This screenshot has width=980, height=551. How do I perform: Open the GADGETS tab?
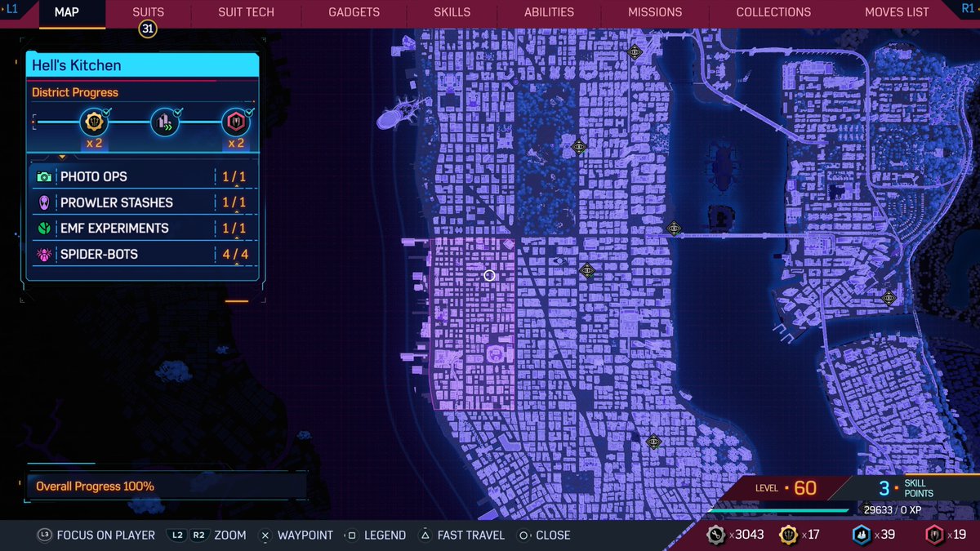click(x=354, y=12)
